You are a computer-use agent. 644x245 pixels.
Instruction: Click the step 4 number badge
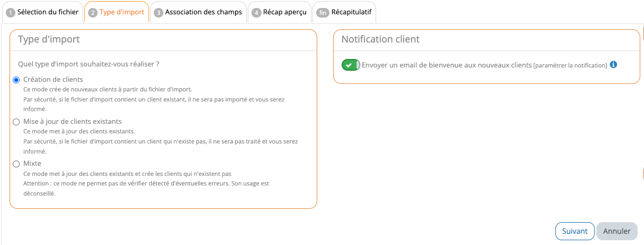point(256,12)
